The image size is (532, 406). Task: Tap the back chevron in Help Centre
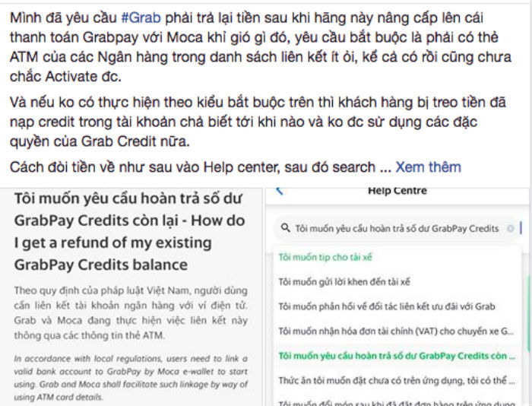[280, 191]
